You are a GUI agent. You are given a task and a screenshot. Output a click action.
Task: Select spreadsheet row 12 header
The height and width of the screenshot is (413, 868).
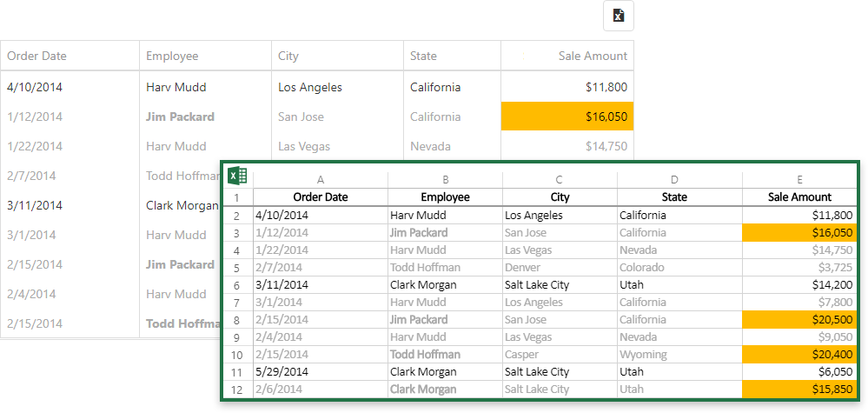point(237,390)
